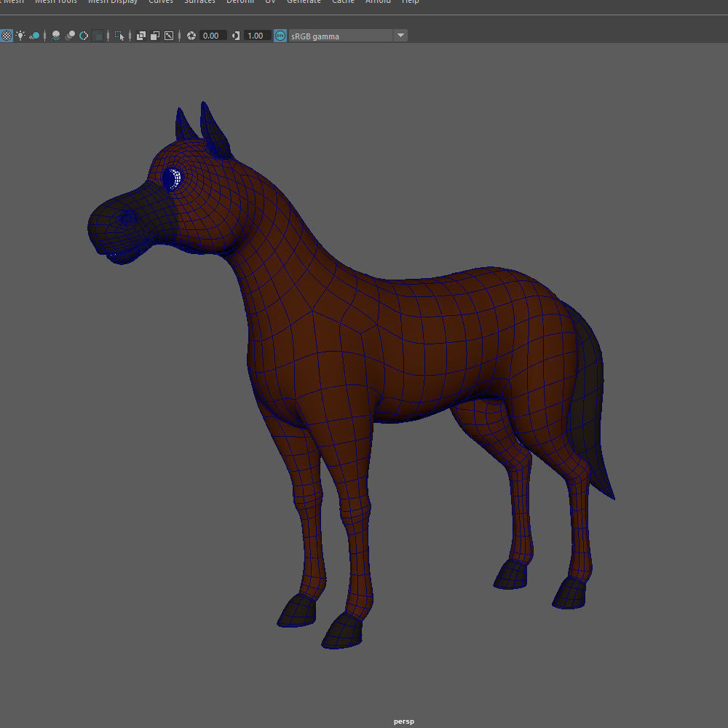This screenshot has width=728, height=728.
Task: Open the Cache menu
Action: tap(343, 2)
